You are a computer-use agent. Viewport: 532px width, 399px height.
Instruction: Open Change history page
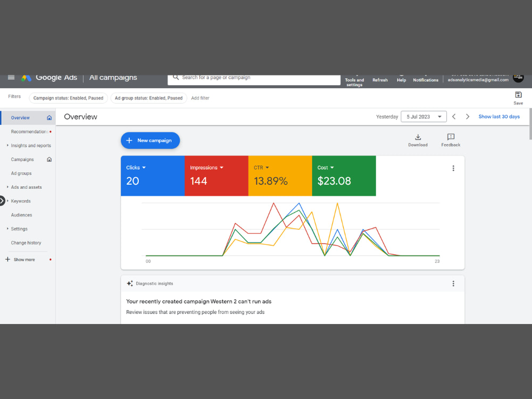pyautogui.click(x=26, y=243)
